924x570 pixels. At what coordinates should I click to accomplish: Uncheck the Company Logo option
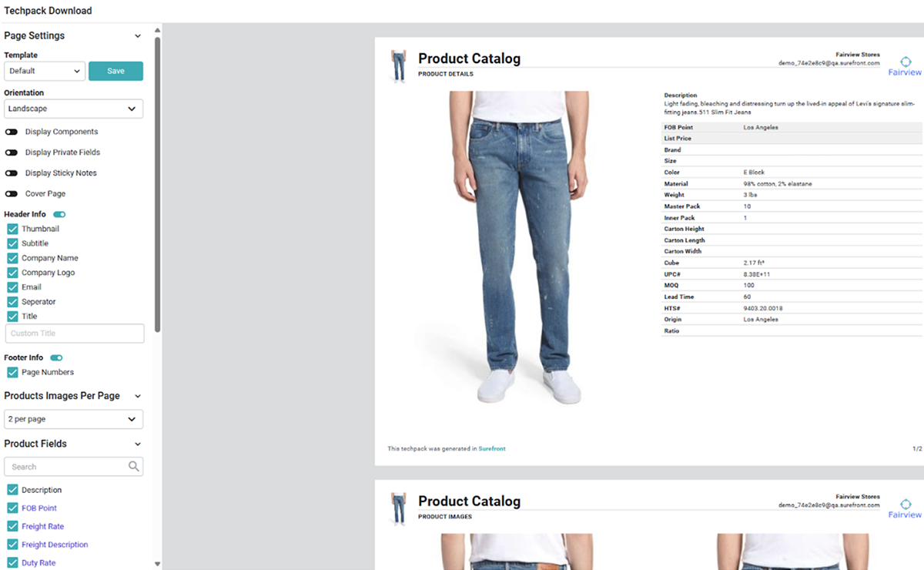tap(11, 272)
